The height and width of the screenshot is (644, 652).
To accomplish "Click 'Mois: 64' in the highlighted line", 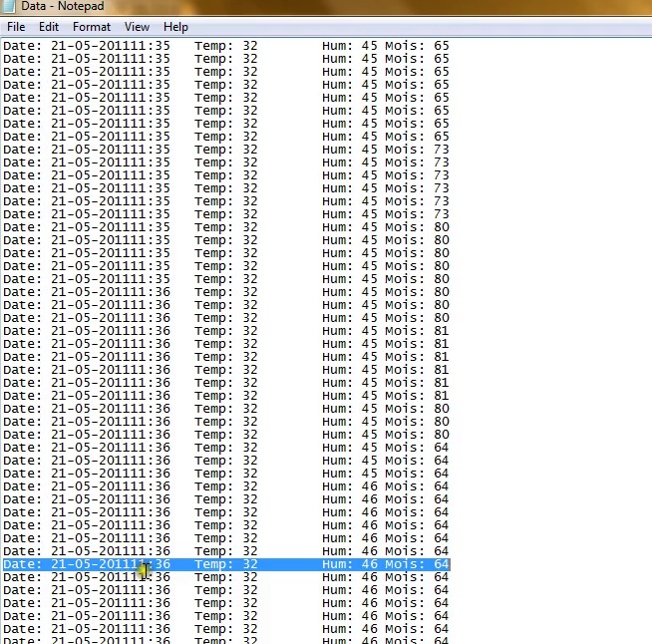I will (x=417, y=564).
